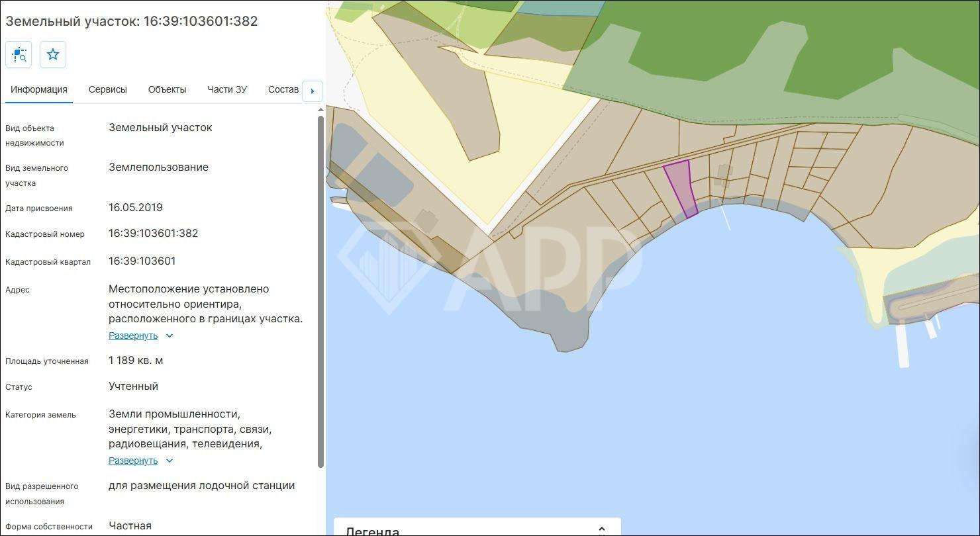
Task: Click chevron beside address Развернуть
Action: pos(170,335)
